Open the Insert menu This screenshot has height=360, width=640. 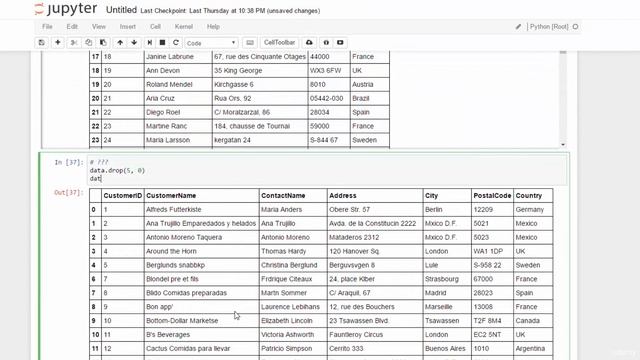(x=127, y=27)
